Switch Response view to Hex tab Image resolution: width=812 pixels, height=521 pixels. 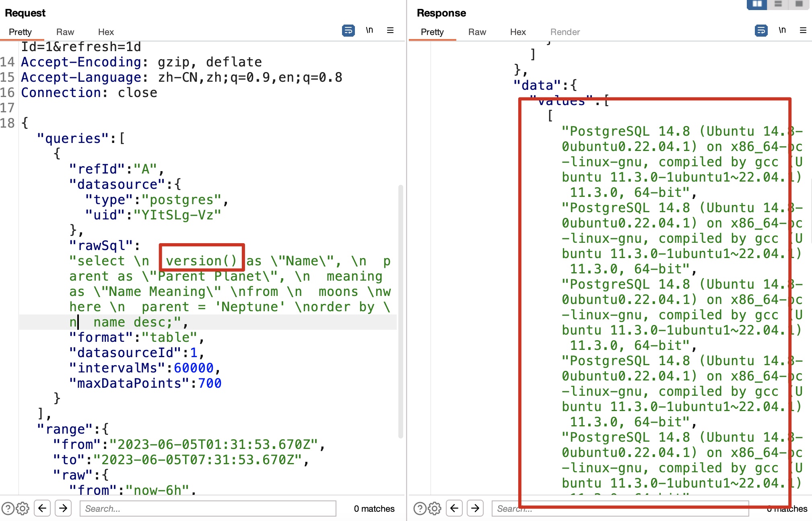[518, 32]
